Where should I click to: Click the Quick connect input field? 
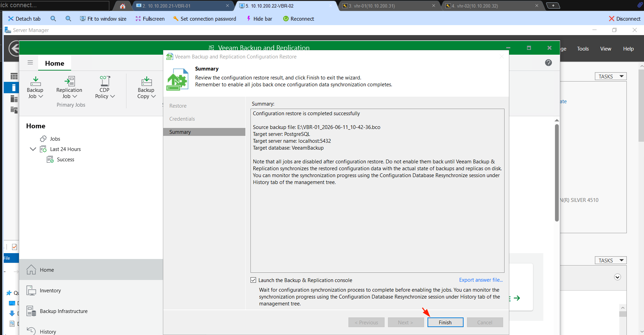tap(55, 5)
